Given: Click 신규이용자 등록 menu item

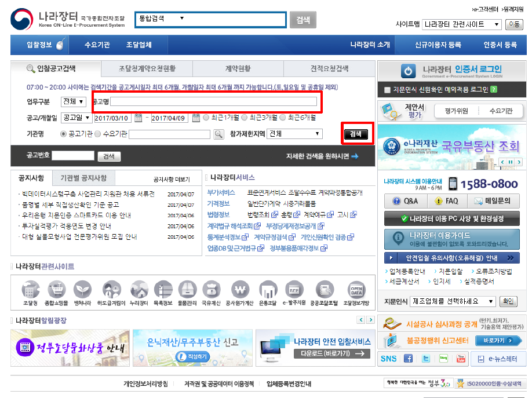Looking at the screenshot, I should pos(438,45).
